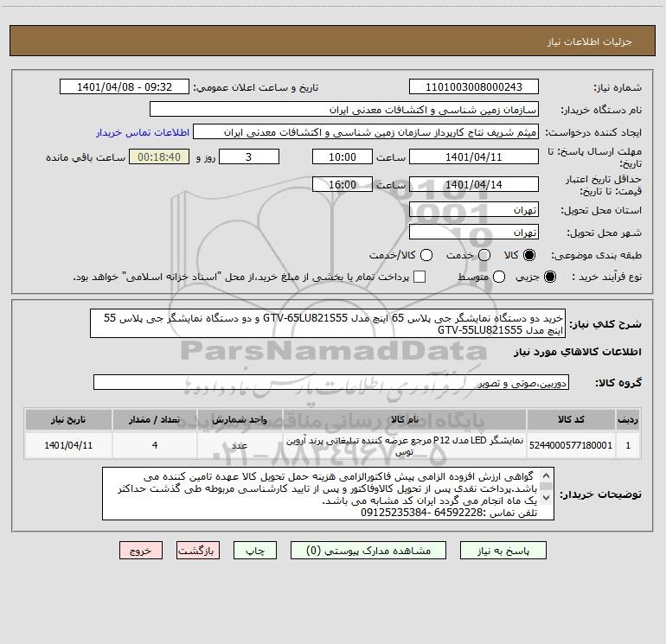
Task: Toggle the اسناد خزانه اسلامی payment checkbox
Action: click(x=419, y=277)
